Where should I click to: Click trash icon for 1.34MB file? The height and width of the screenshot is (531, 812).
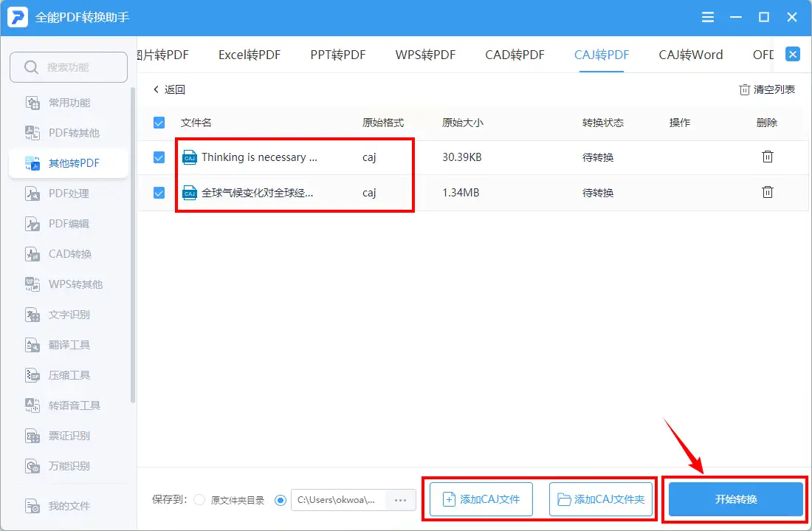768,192
